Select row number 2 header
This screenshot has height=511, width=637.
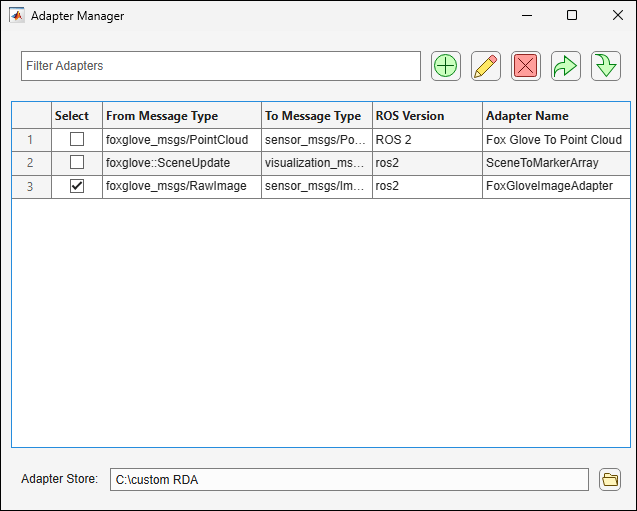[31, 163]
